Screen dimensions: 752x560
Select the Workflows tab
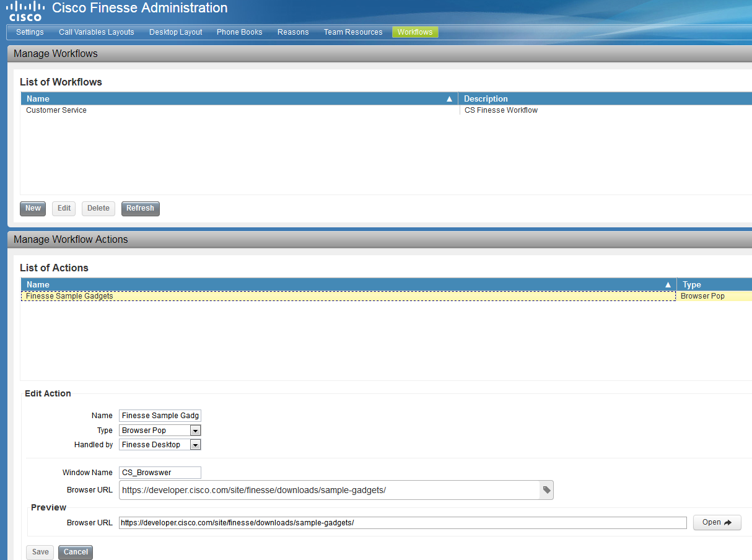click(x=415, y=32)
